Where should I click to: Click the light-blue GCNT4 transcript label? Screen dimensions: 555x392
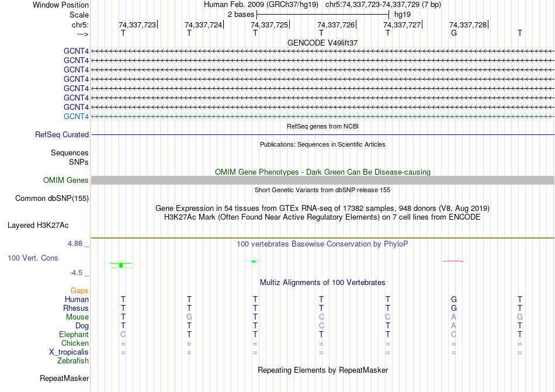point(76,116)
